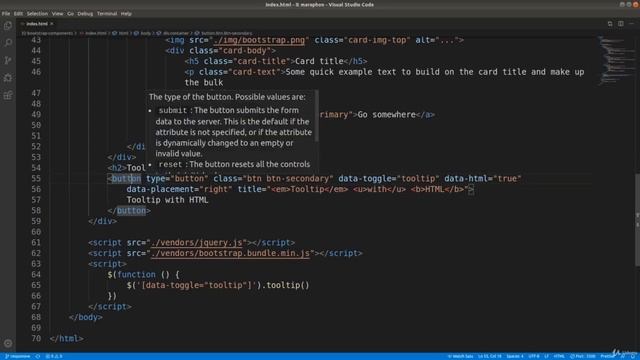Click the LF end-of-line indicator

(x=547, y=356)
